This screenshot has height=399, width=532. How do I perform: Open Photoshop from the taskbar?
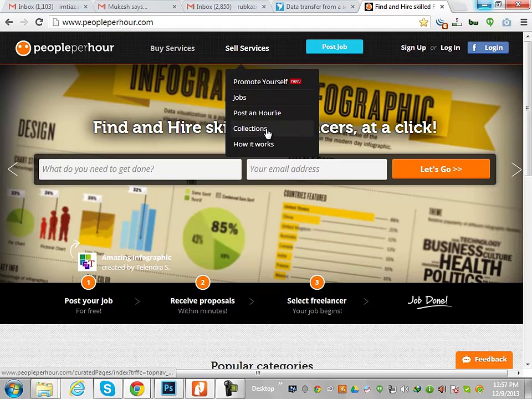tap(168, 388)
